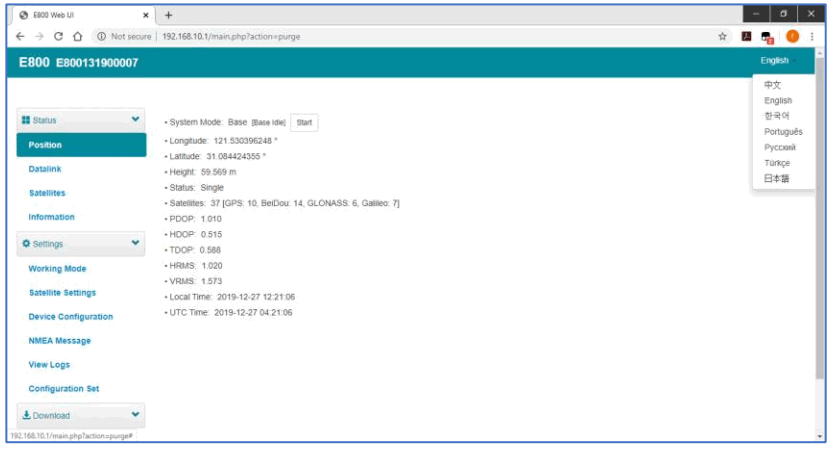The height and width of the screenshot is (451, 833).
Task: Click the Status section header
Action: 81,120
